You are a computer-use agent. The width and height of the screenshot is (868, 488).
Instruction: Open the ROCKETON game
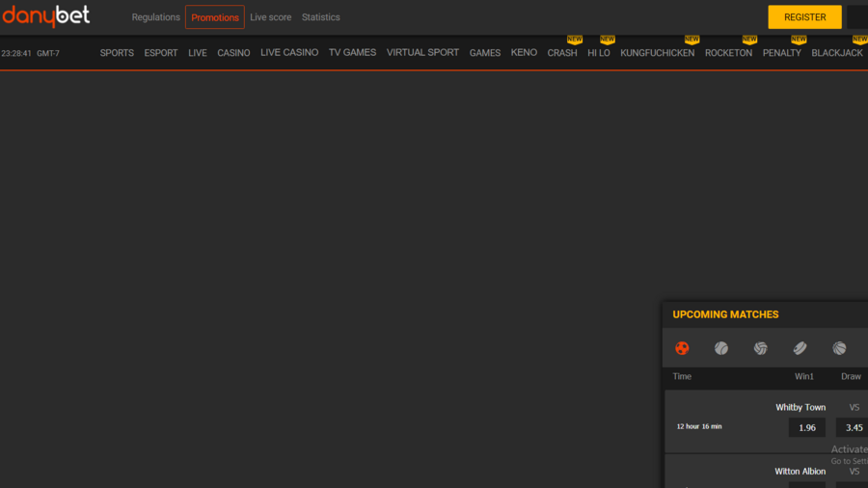pos(728,53)
